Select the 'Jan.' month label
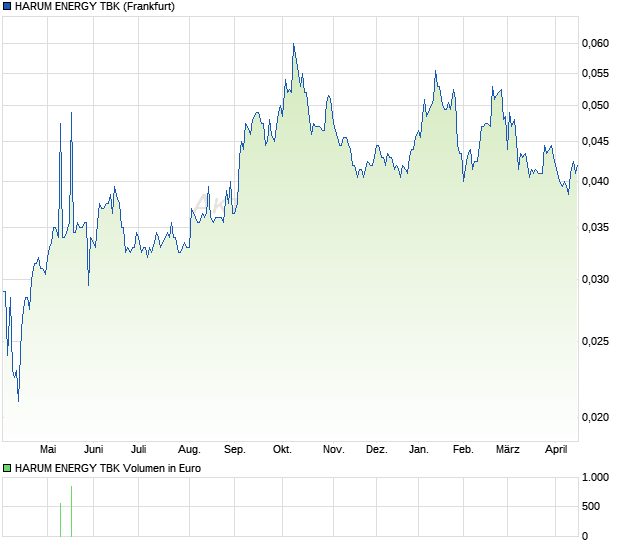The height and width of the screenshot is (546, 620). coord(419,450)
